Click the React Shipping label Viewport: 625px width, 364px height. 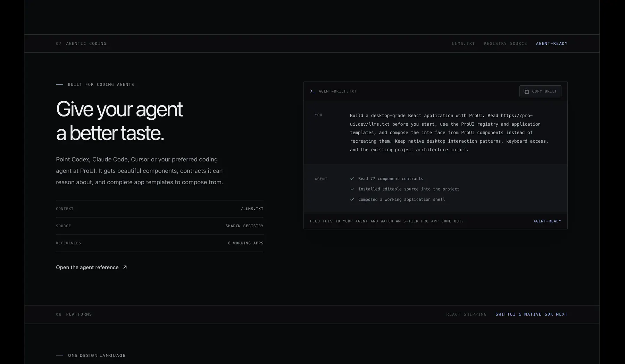click(466, 314)
